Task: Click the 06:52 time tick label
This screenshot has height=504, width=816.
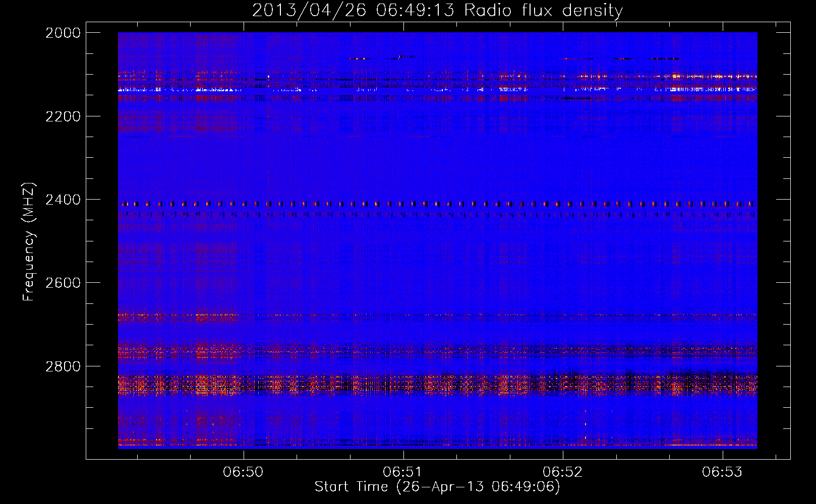Action: coord(563,472)
